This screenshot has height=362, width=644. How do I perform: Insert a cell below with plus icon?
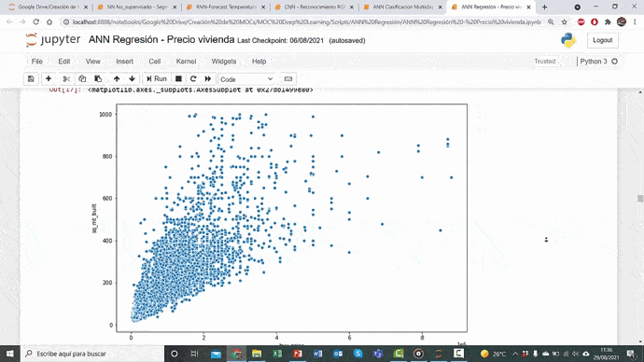pyautogui.click(x=49, y=78)
